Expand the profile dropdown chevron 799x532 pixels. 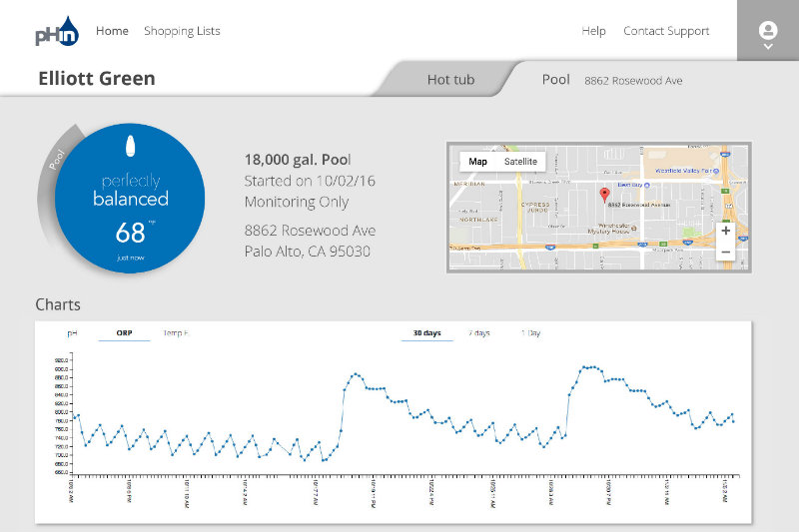(x=767, y=47)
